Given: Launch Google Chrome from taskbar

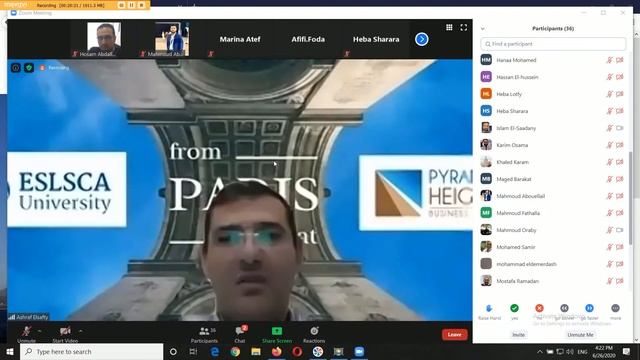Looking at the screenshot, I should coord(235,351).
